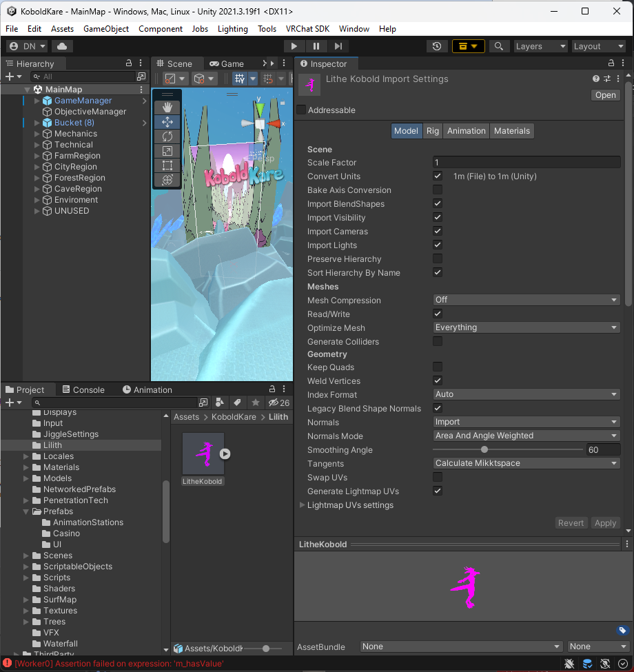Lock the Inspector panel
The image size is (634, 672).
(x=611, y=63)
